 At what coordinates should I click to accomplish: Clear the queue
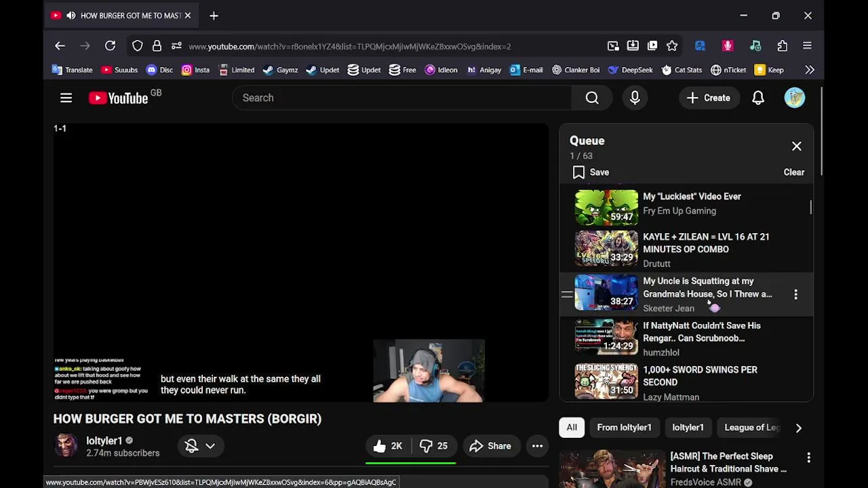click(x=794, y=172)
